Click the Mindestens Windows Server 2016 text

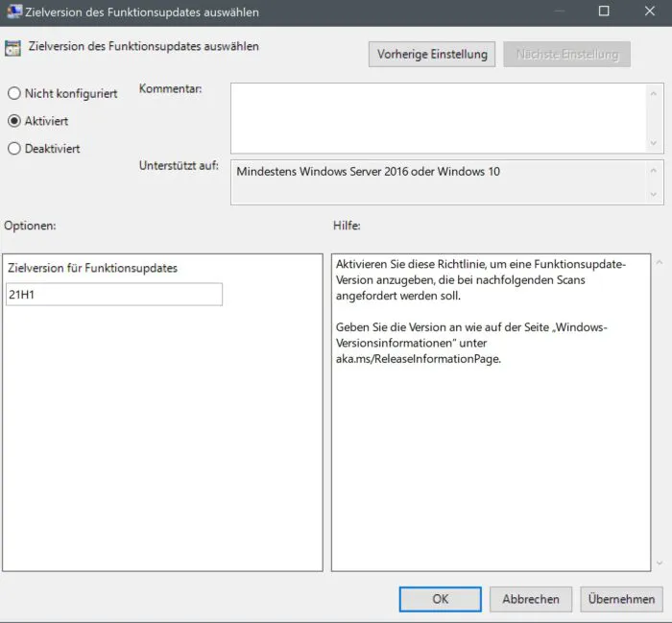point(368,172)
